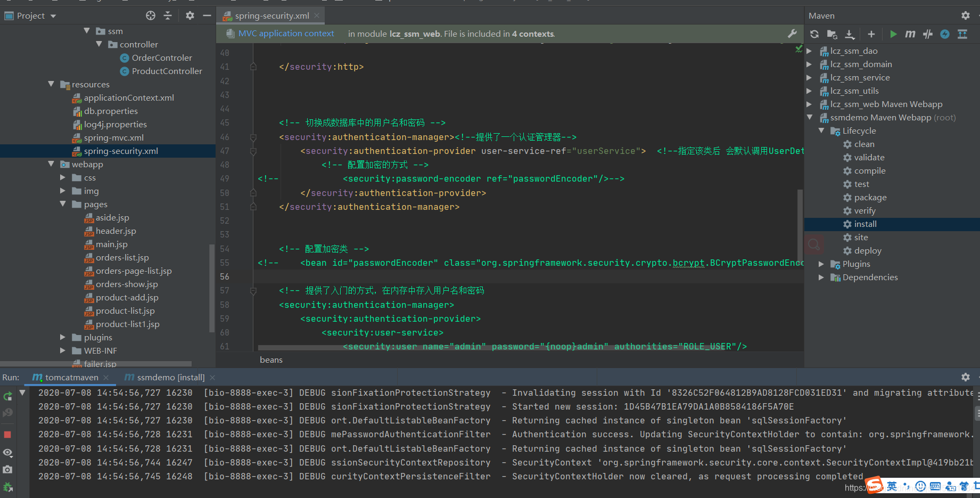Close ssmdemo [install] run tab

[212, 378]
